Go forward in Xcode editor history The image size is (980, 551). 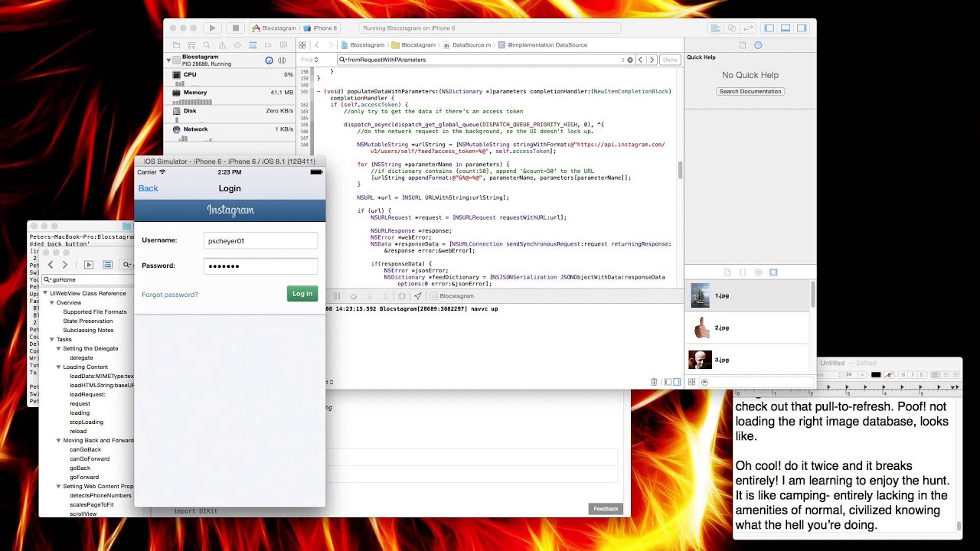pos(330,45)
